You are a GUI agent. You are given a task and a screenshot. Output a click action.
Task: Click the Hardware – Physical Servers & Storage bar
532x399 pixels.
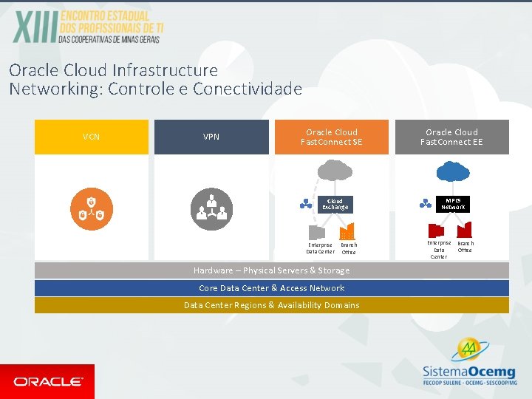click(x=272, y=270)
